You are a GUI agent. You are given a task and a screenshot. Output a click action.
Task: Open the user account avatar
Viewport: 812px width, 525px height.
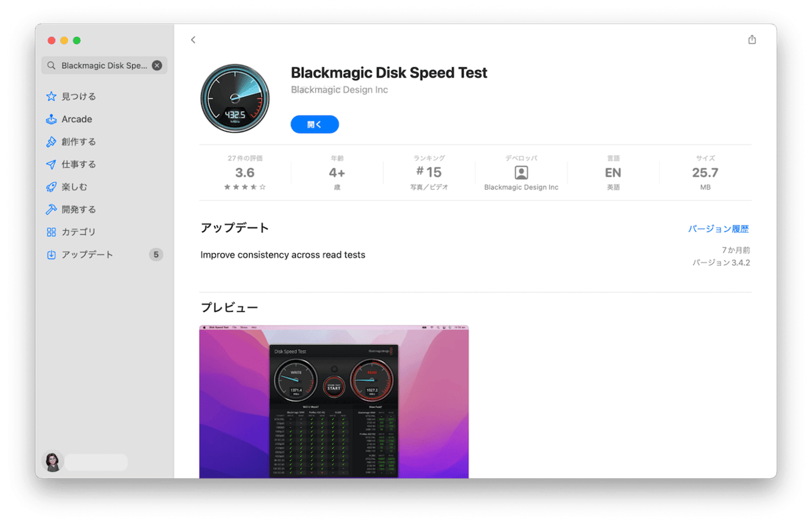pyautogui.click(x=53, y=462)
